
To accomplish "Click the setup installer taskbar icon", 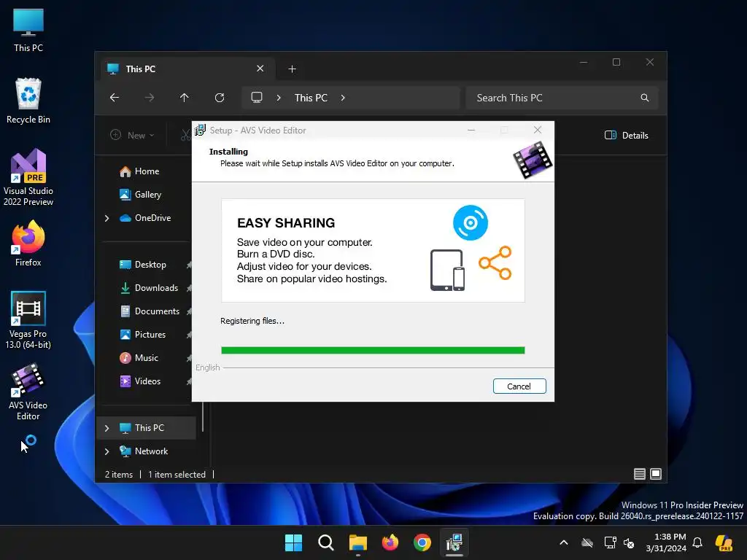I will pos(454,542).
